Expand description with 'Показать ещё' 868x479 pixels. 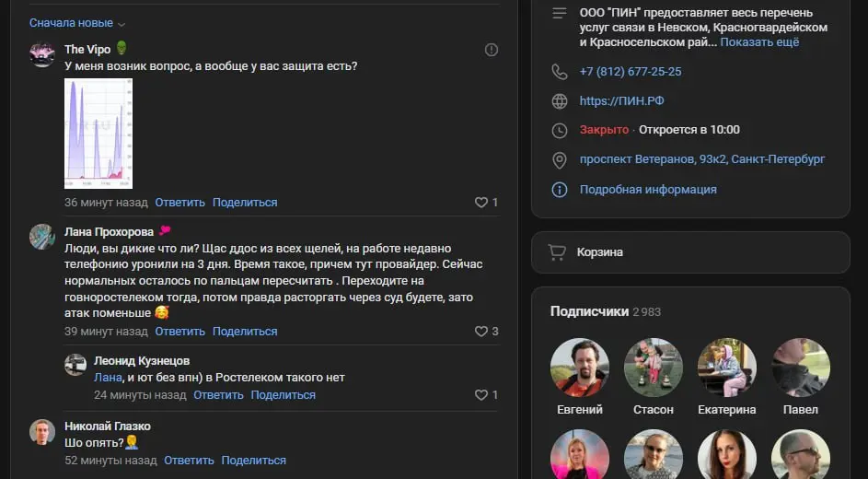[x=759, y=42]
